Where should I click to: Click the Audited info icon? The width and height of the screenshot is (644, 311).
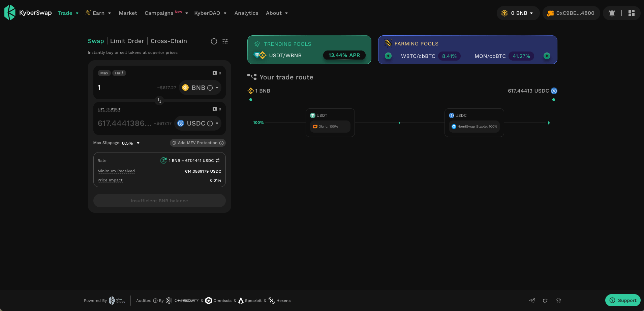coord(155,301)
